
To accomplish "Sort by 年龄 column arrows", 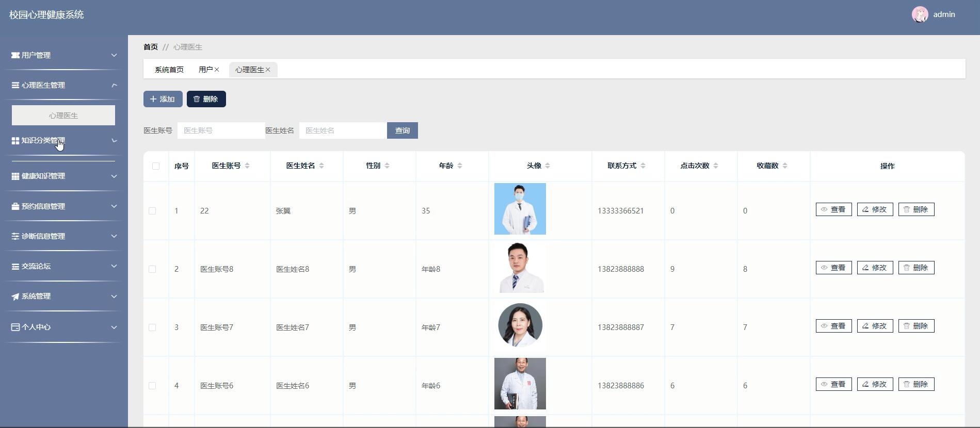I will 460,166.
